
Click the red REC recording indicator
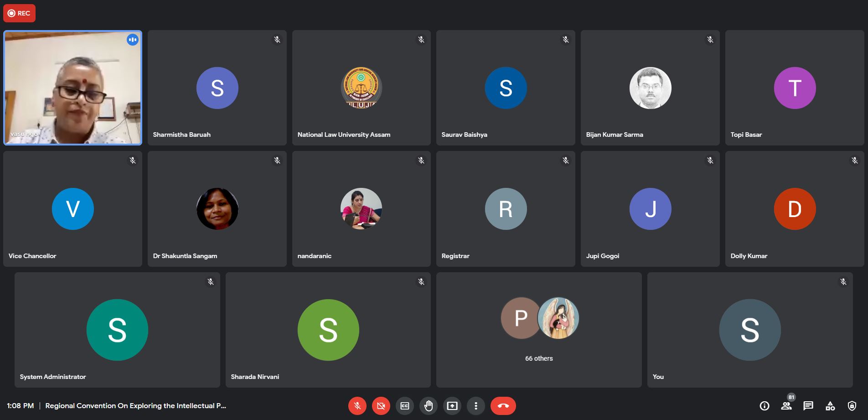[19, 13]
